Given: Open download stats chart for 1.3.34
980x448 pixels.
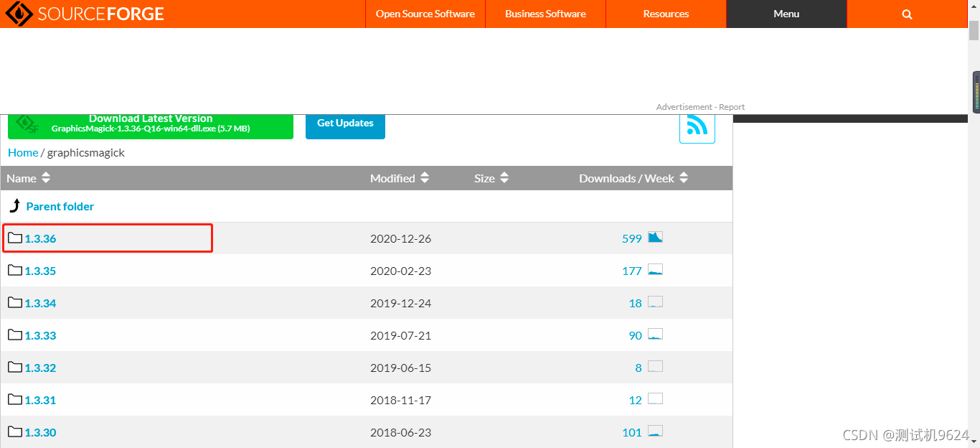Looking at the screenshot, I should click(x=655, y=302).
